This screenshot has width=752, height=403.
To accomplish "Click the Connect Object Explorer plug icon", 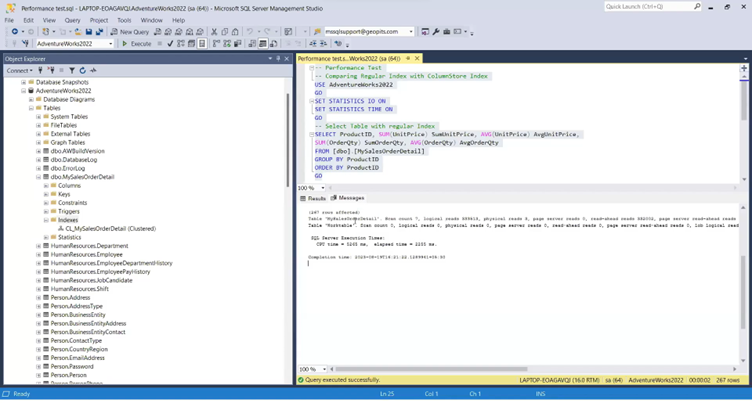I will (x=40, y=71).
